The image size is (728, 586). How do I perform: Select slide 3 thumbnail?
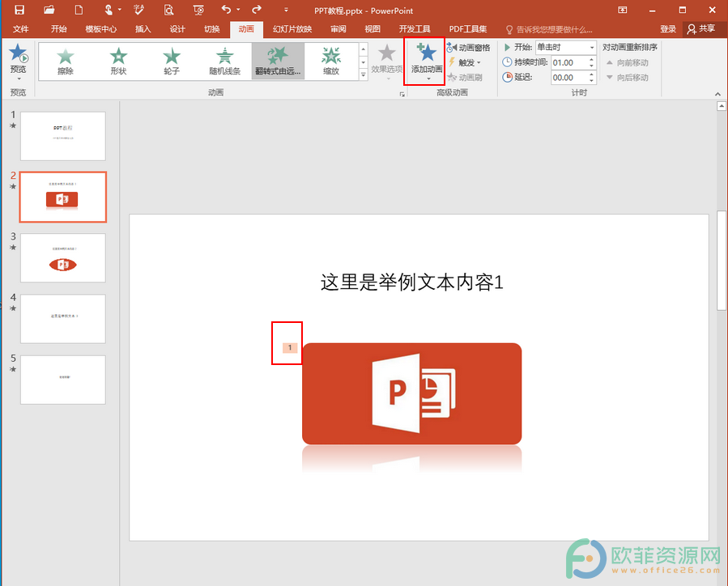(x=63, y=258)
